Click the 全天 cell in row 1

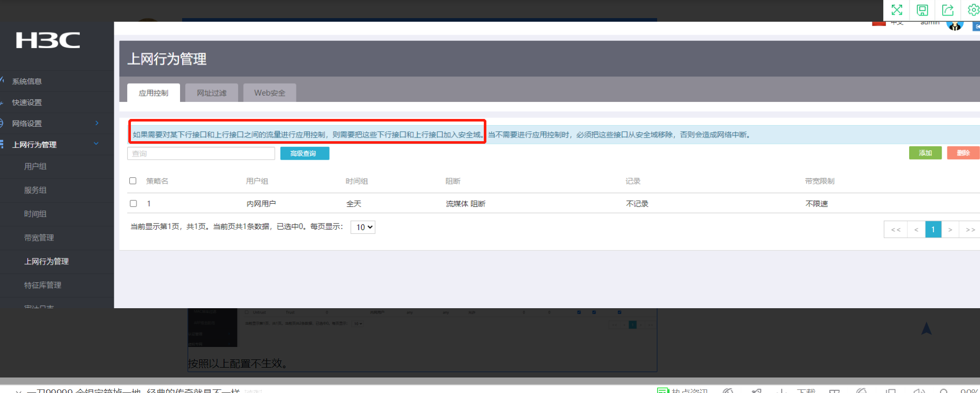coord(354,204)
